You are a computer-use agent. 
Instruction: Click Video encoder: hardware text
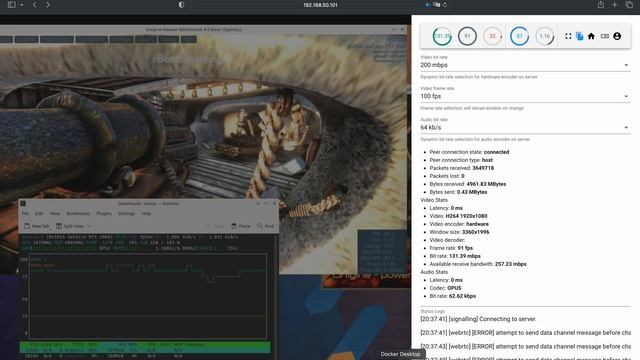click(459, 224)
